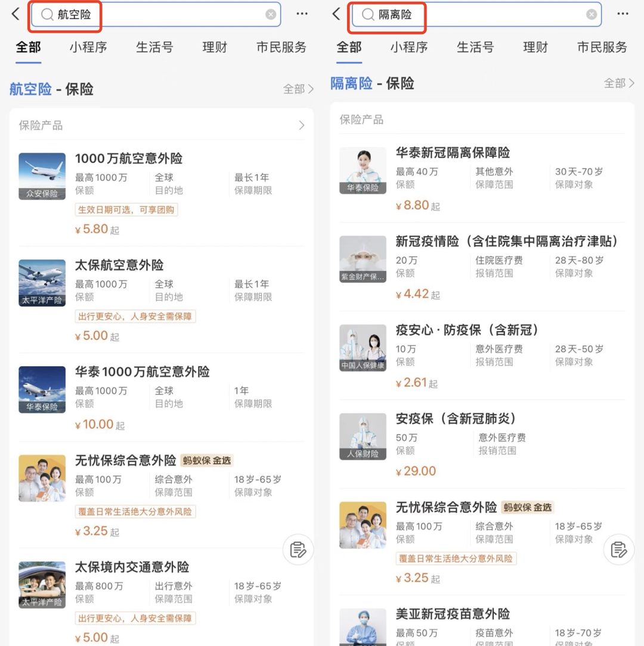The width and height of the screenshot is (644, 646).
Task: Open 1000万航空意外险 product
Action: (128, 158)
